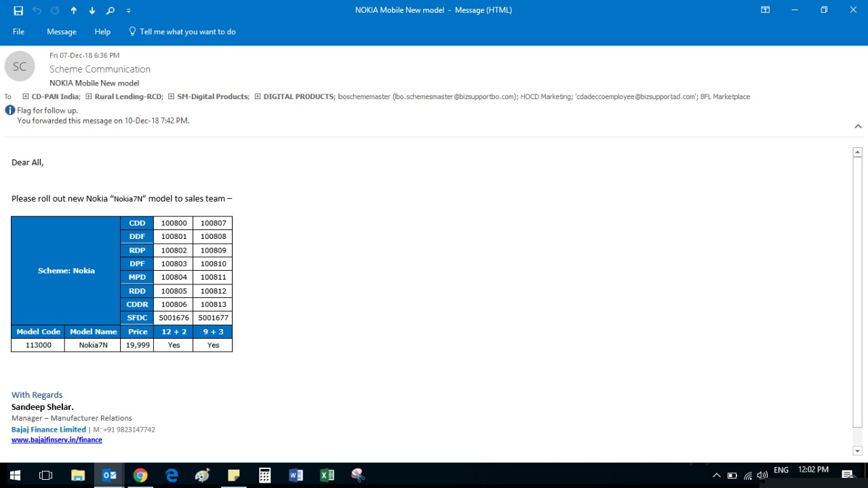Expand the CD-PAN India distribution list
The height and width of the screenshot is (488, 868).
click(26, 96)
